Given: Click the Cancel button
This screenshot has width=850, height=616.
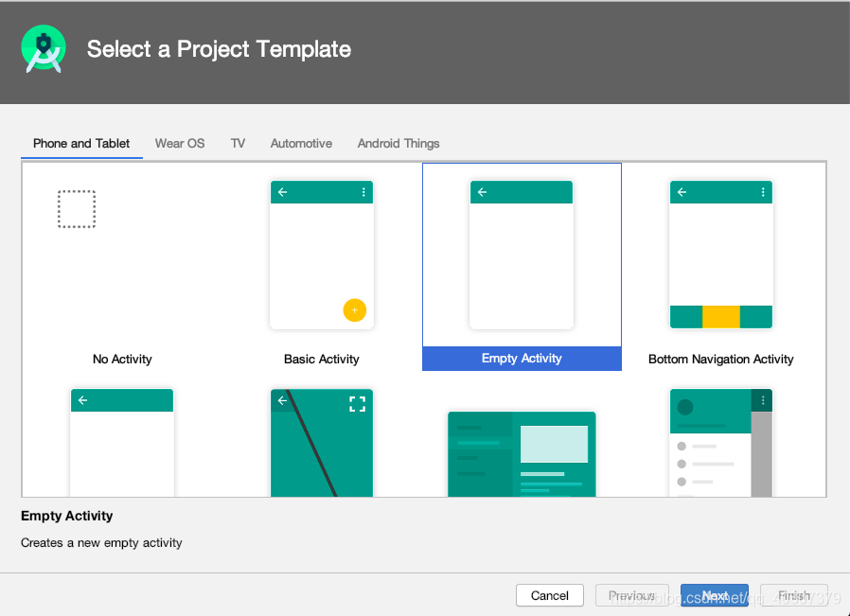Looking at the screenshot, I should click(550, 595).
